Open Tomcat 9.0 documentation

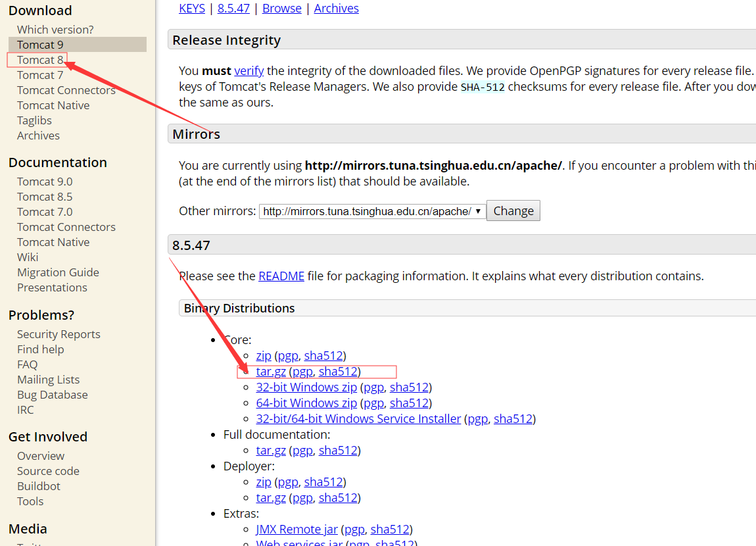pyautogui.click(x=45, y=182)
